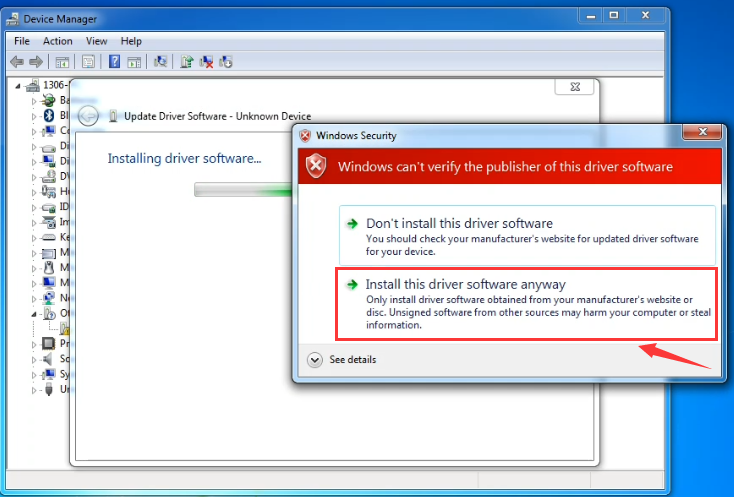Collapse the root computer node 1306
734x497 pixels.
(20, 86)
